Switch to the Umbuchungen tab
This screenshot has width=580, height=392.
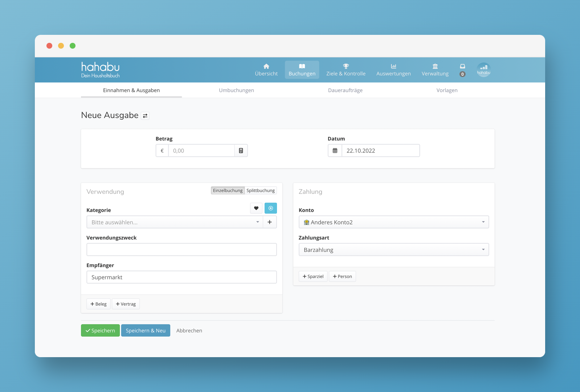(236, 90)
